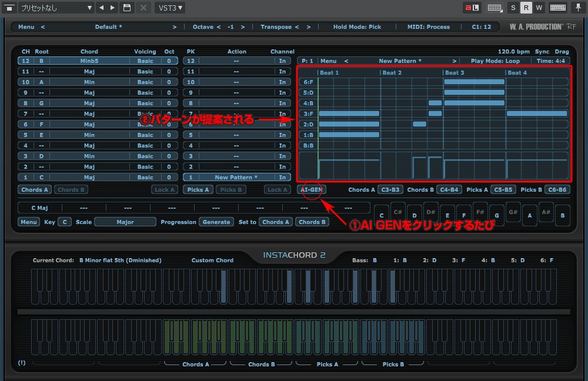Lower the Octave with its left arrow
588x381 pixels.
[219, 27]
